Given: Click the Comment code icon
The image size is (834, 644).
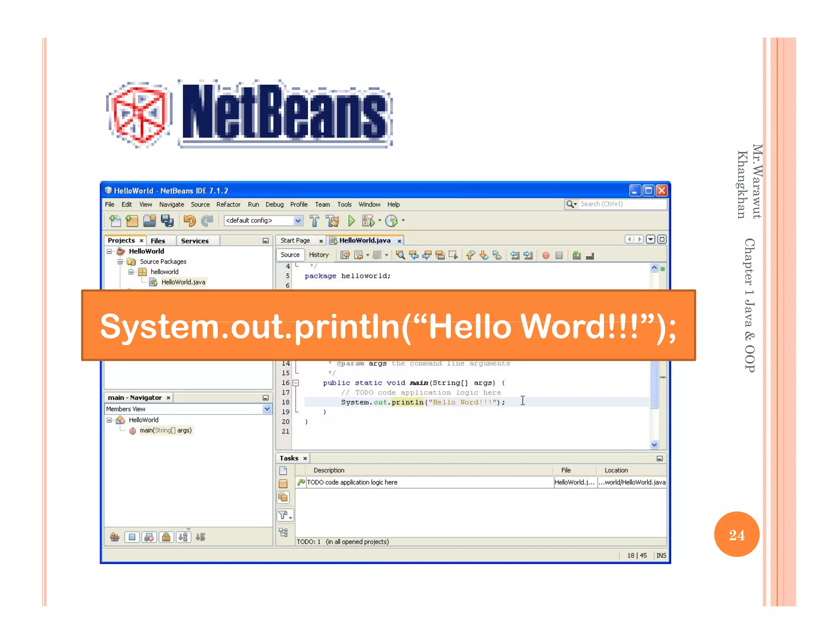Looking at the screenshot, I should pos(577,255).
